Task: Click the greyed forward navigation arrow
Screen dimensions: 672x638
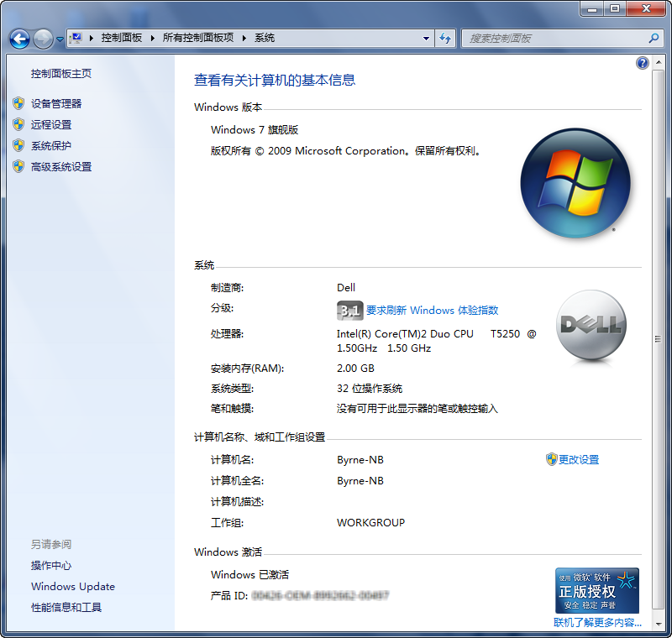Action: point(43,39)
